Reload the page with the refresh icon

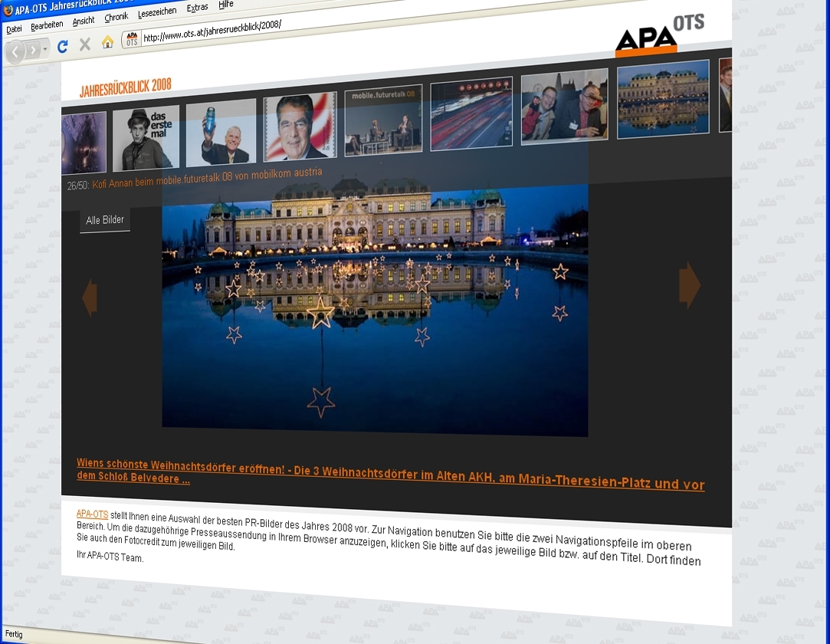point(63,47)
